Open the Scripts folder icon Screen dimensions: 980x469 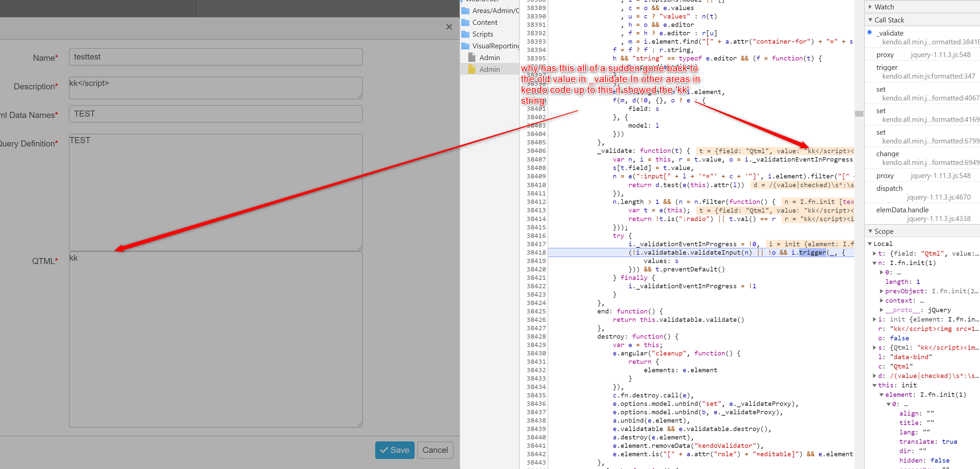point(465,34)
